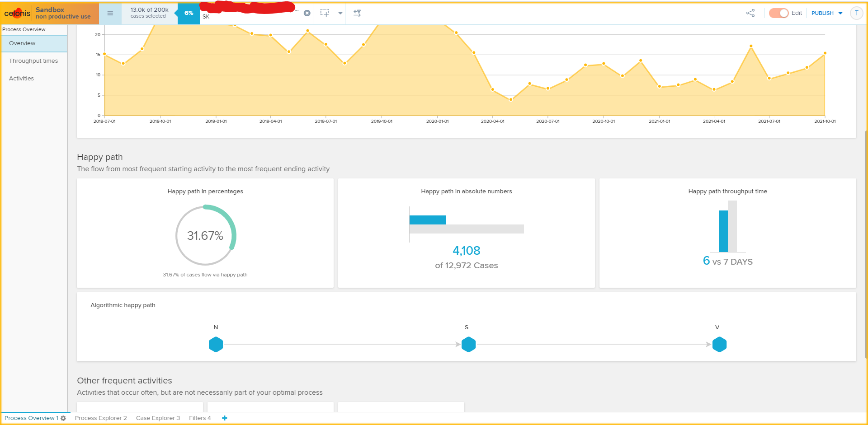
Task: Click the 6% cases selected indicator
Action: pos(189,13)
